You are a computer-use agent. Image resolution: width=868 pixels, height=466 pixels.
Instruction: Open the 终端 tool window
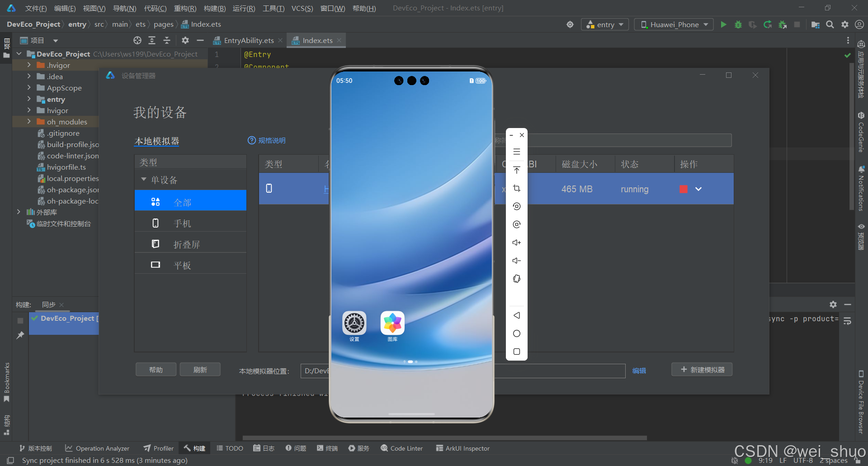[327, 448]
